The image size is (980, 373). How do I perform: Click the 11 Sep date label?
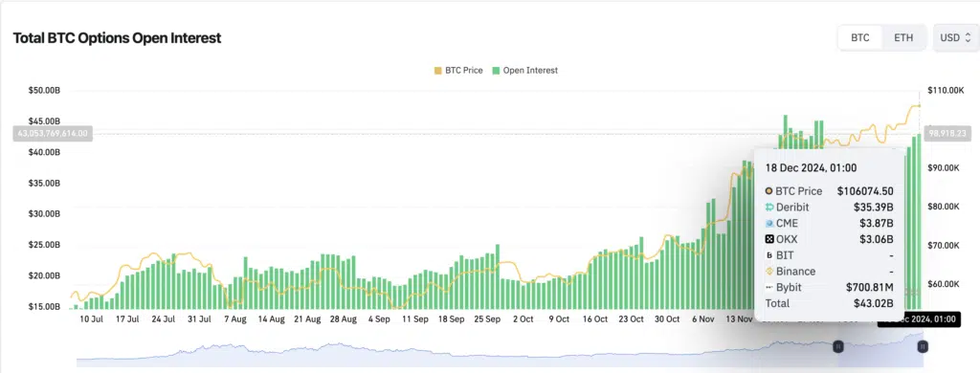415,319
